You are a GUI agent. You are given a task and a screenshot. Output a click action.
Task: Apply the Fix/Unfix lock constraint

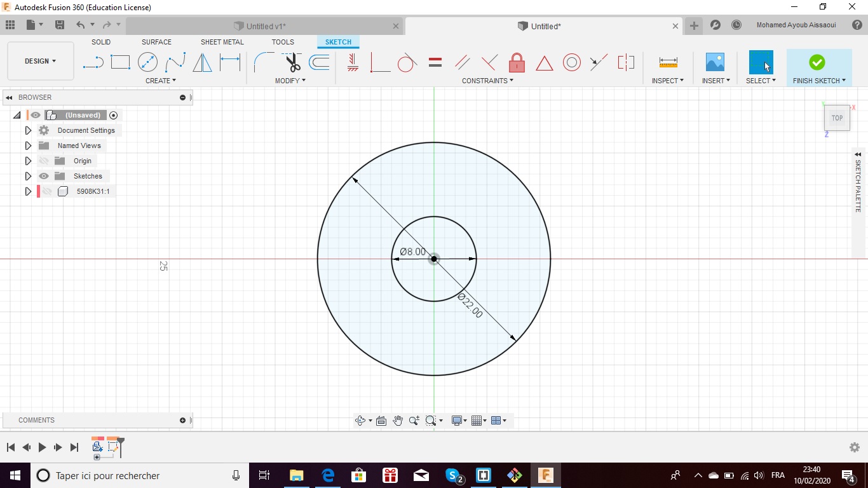click(517, 62)
